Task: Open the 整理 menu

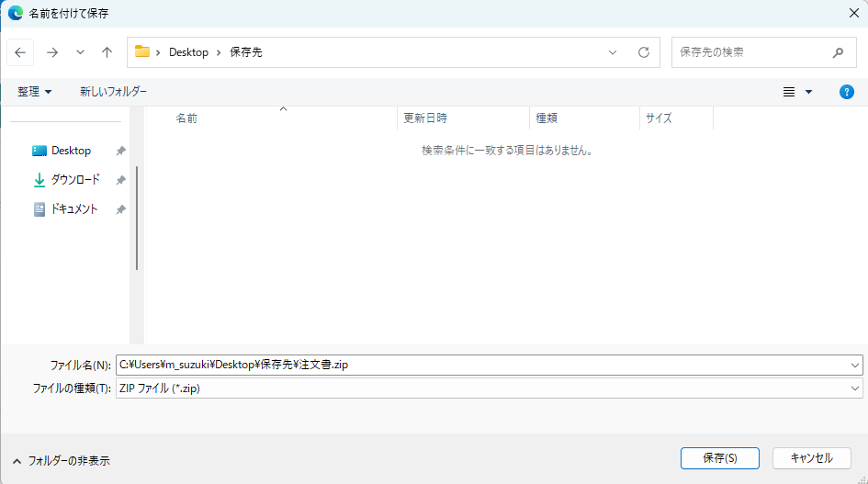Action: click(35, 92)
